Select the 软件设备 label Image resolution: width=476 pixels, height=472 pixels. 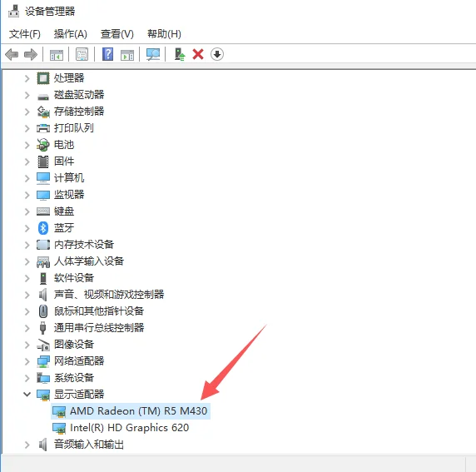click(x=74, y=278)
